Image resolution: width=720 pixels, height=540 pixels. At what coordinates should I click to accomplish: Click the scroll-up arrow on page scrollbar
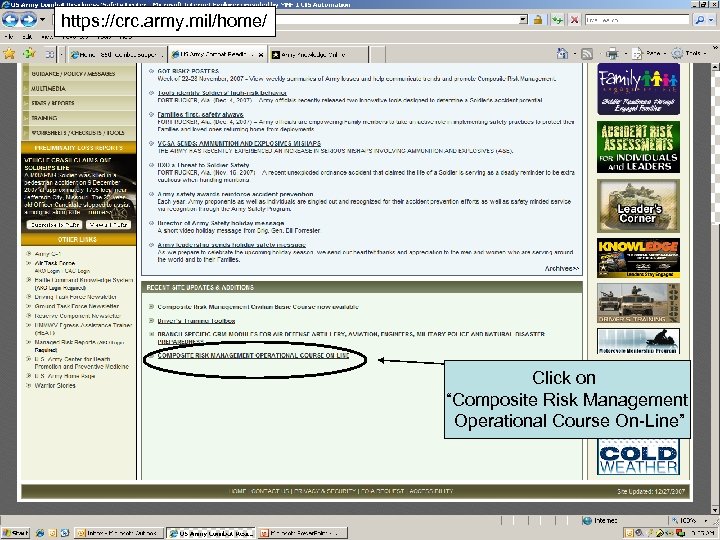point(715,67)
